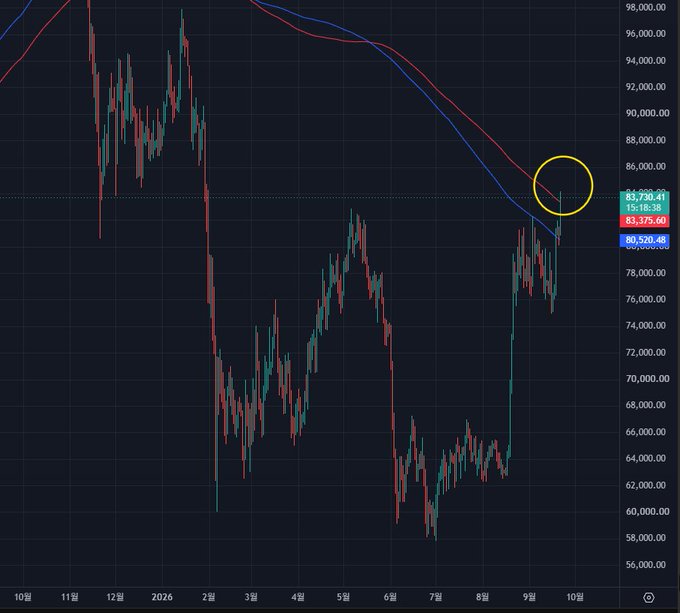680x613 pixels.
Task: Click the 68,000.00 price axis label
Action: (645, 405)
